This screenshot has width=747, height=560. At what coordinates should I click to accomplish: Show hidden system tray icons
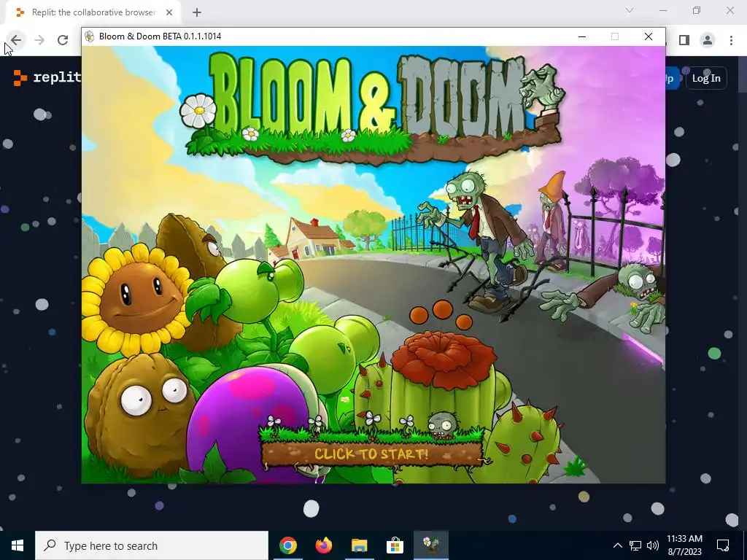click(x=617, y=545)
